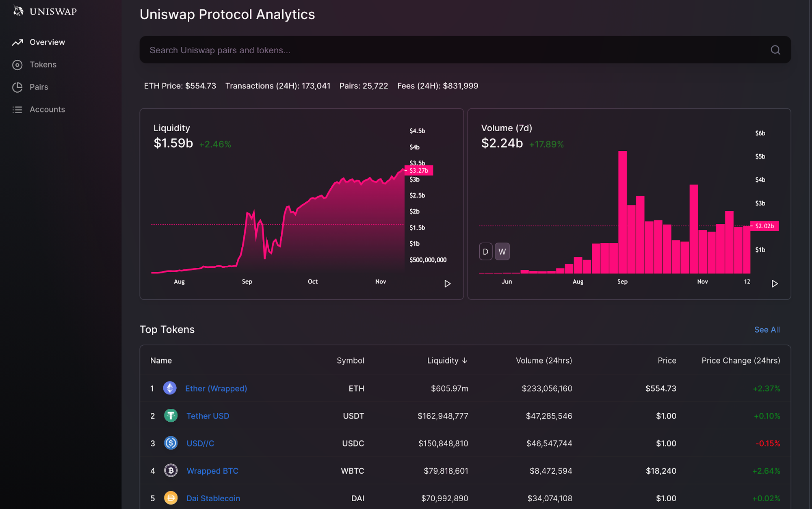
Task: Sort tokens by Price column header
Action: [667, 361]
